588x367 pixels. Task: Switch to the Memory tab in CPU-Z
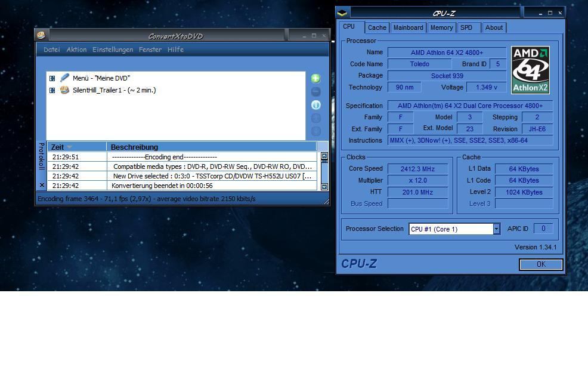coord(441,27)
